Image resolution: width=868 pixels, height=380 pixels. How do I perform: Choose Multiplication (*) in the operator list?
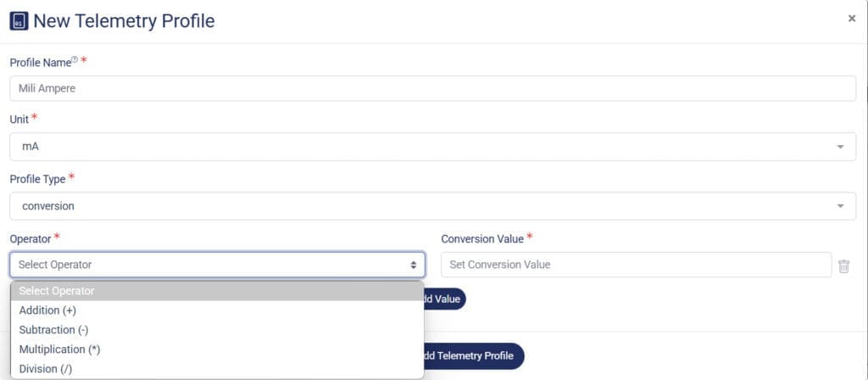[59, 349]
